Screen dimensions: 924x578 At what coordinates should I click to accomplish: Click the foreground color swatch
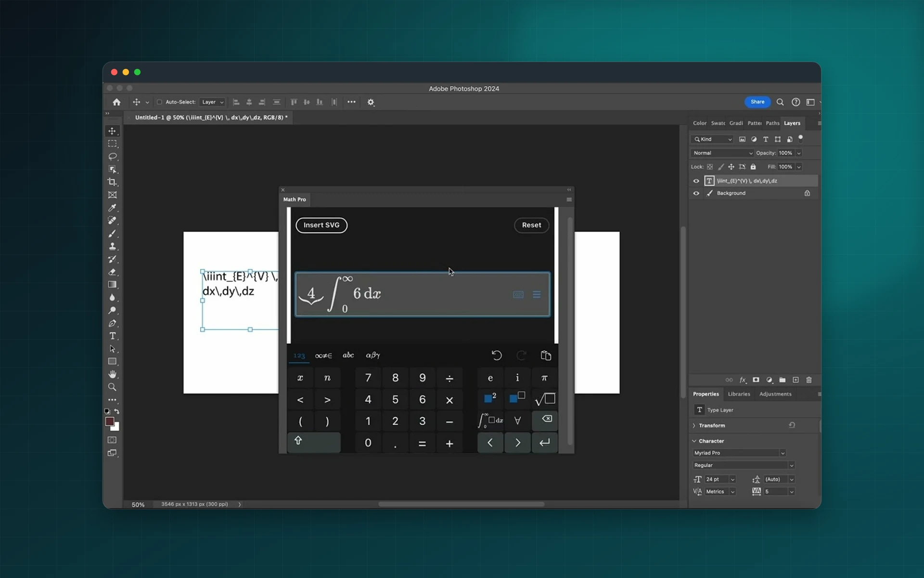tap(110, 421)
